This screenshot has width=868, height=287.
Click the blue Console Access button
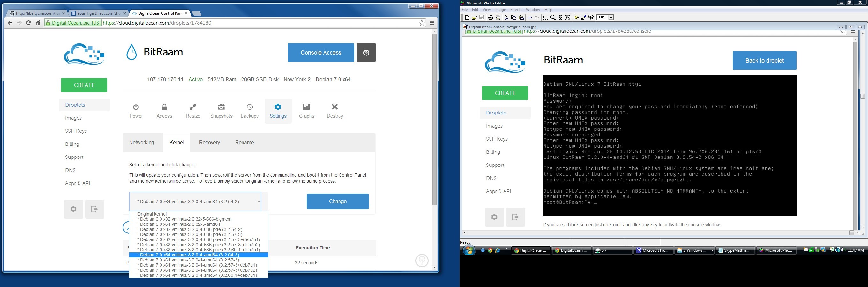pos(321,53)
